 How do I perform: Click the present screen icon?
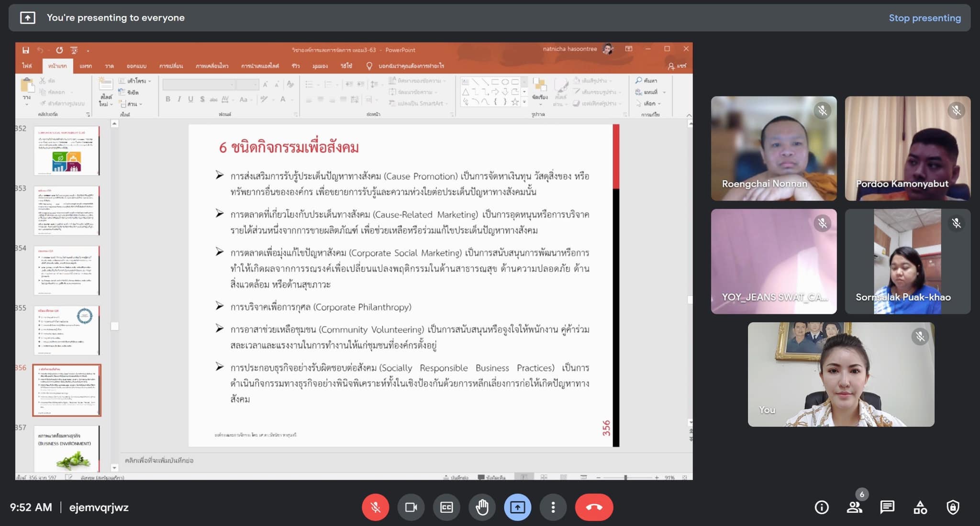coord(517,507)
